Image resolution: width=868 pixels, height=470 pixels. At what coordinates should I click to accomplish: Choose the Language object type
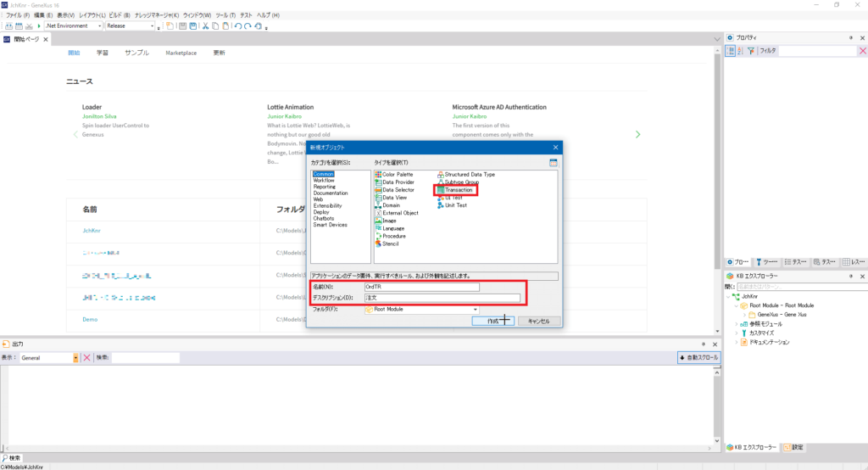[x=390, y=229]
